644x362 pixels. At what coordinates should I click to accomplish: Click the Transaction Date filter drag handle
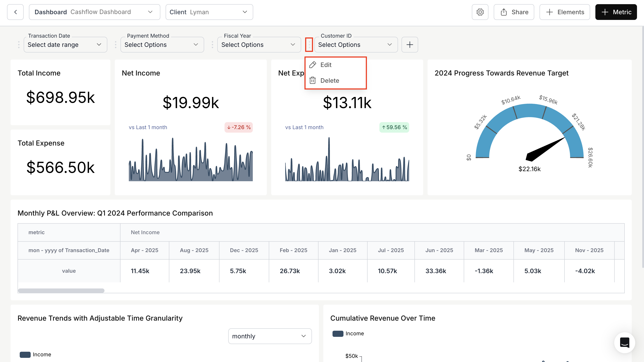(19, 45)
